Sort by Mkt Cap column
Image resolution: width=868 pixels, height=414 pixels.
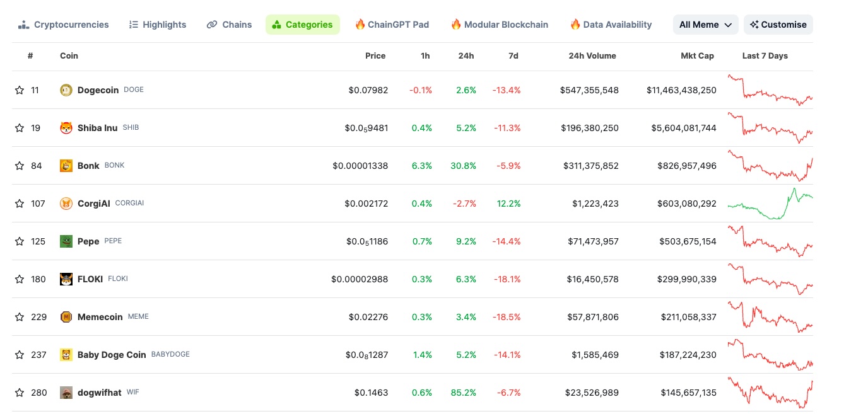point(698,56)
